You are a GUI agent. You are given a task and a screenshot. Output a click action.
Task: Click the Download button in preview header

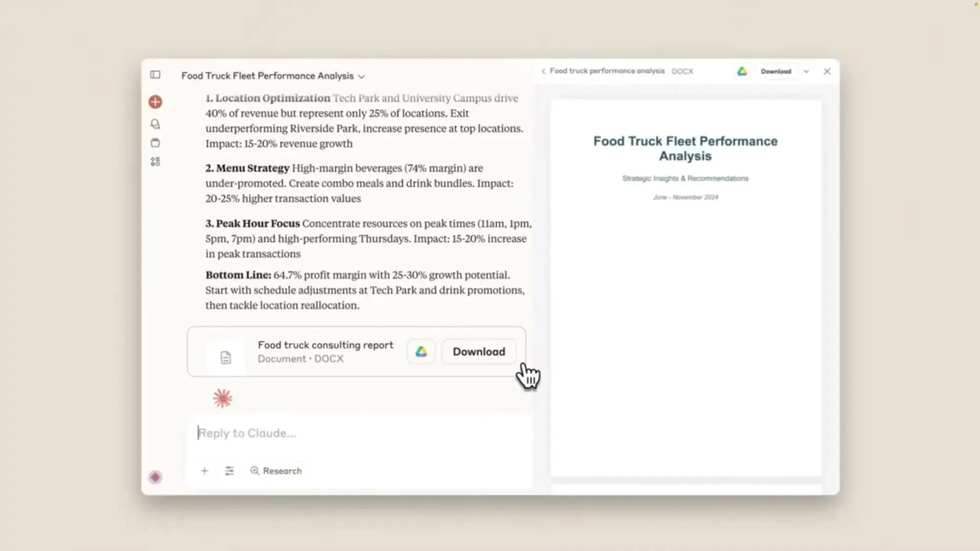click(776, 71)
